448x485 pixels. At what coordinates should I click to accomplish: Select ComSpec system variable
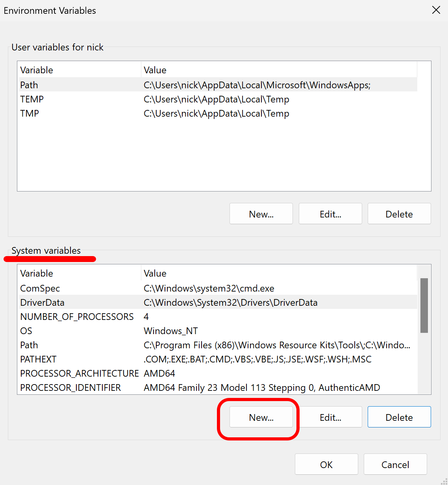click(x=218, y=288)
